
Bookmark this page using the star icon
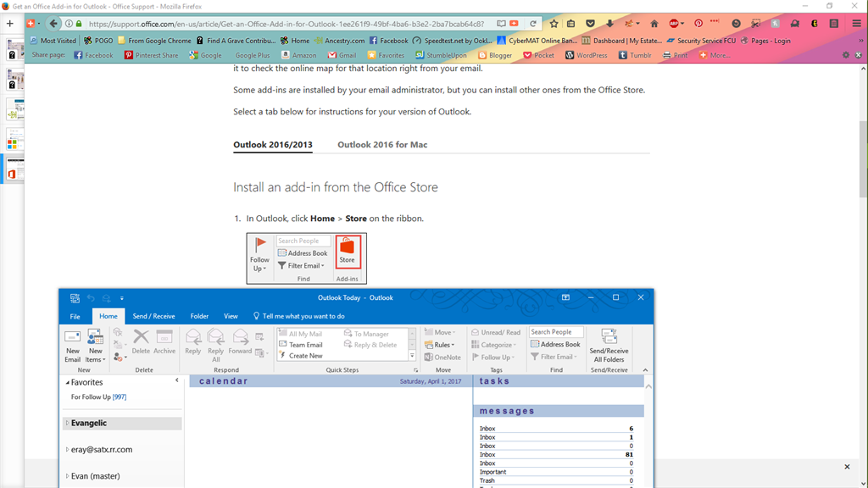tap(554, 24)
